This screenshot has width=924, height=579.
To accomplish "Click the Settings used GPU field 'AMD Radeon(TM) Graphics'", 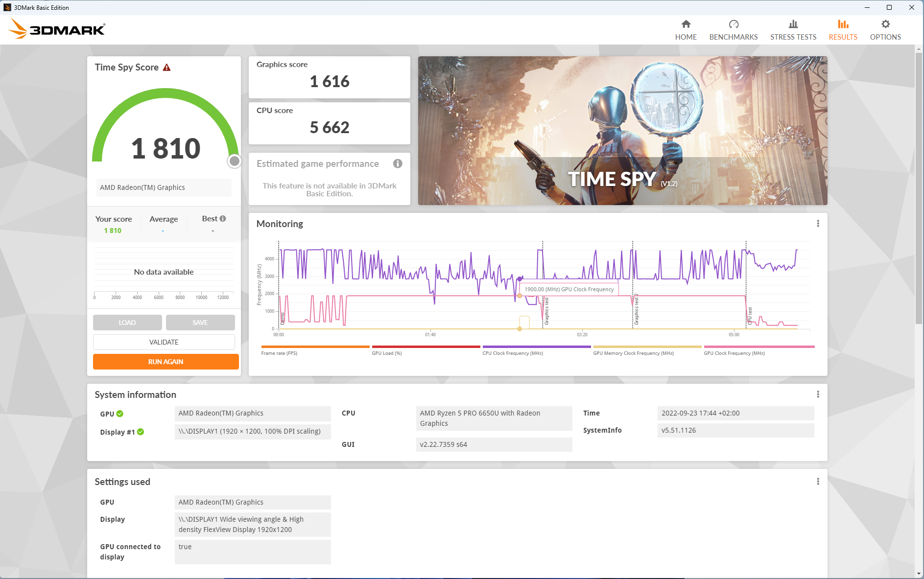I will coord(253,502).
